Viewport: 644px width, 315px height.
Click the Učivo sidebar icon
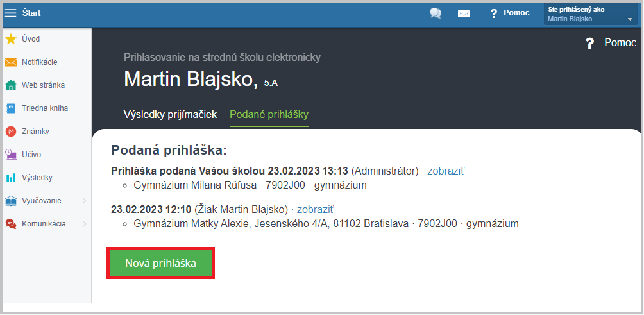pos(11,155)
